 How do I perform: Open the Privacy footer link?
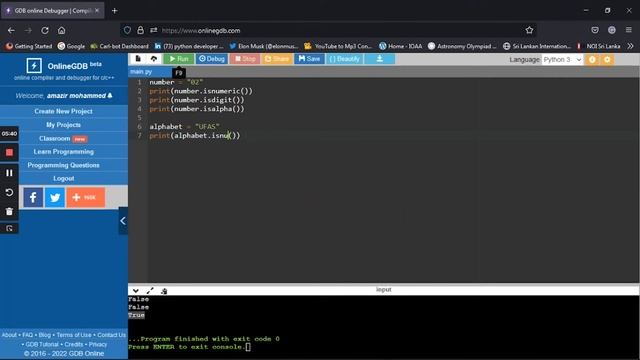pyautogui.click(x=98, y=344)
